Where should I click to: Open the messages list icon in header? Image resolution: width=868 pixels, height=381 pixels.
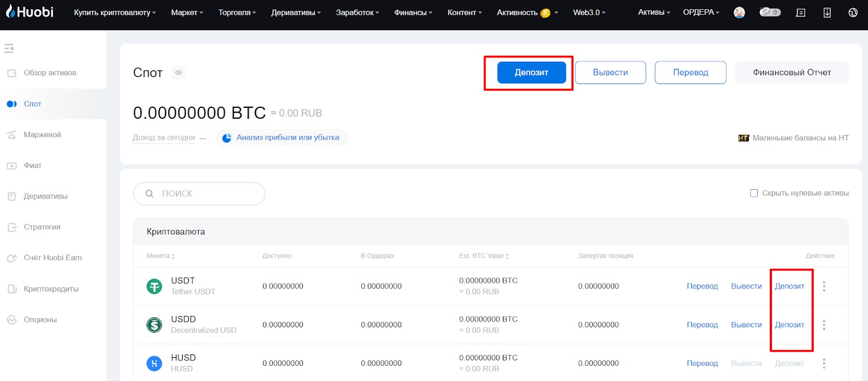800,12
